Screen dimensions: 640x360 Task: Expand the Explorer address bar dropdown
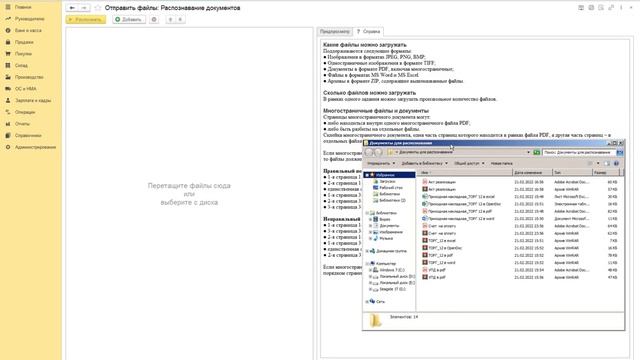pos(528,152)
